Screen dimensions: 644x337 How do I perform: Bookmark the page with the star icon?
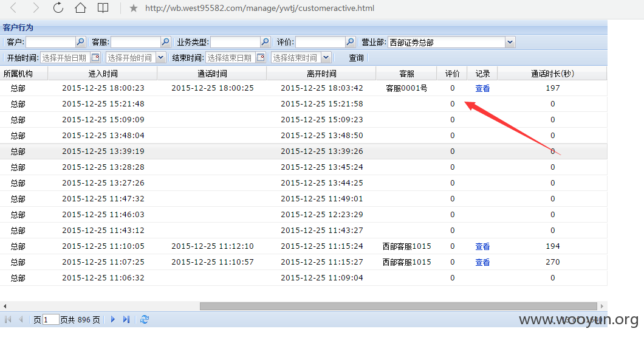click(134, 9)
